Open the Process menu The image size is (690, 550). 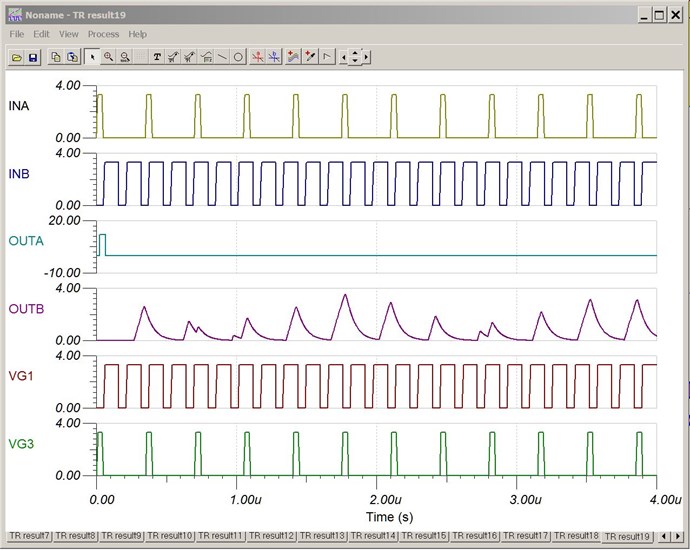(x=103, y=34)
